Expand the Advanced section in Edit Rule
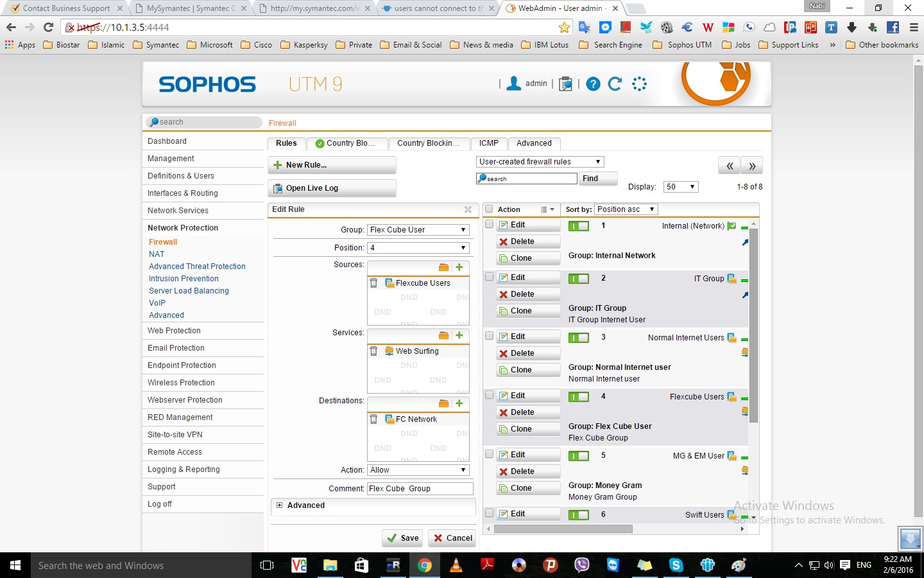The width and height of the screenshot is (924, 578). point(279,505)
